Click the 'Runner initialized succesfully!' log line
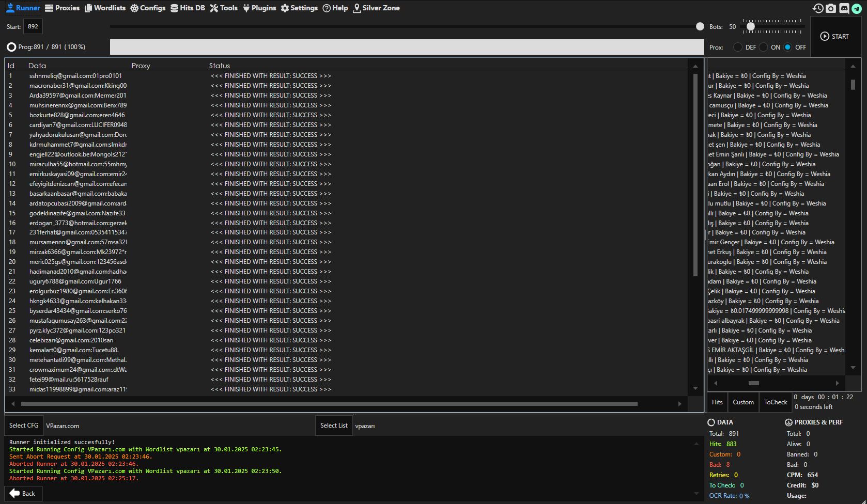This screenshot has width=867, height=504. click(62, 442)
